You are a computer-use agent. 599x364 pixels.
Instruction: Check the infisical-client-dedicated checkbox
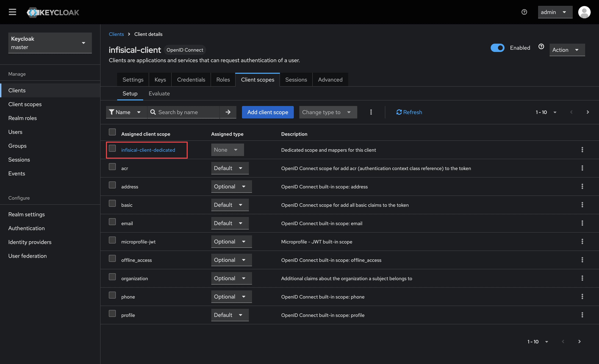[112, 148]
